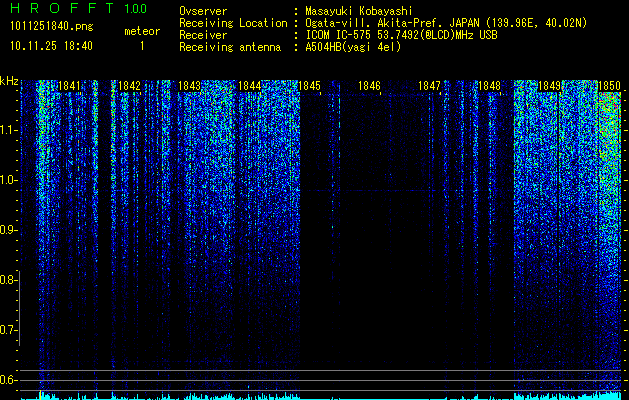Click the 0.6 frequency axis label
The image size is (629, 400).
pyautogui.click(x=8, y=380)
